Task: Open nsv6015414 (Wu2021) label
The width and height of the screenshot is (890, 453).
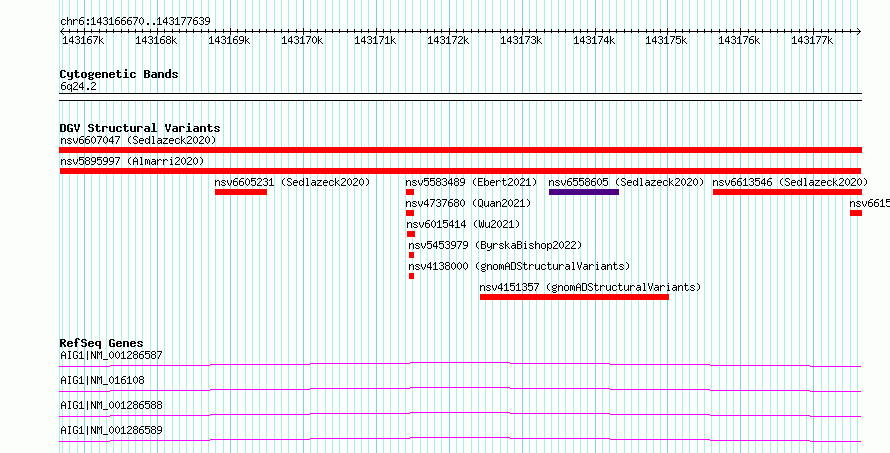Action: click(463, 224)
